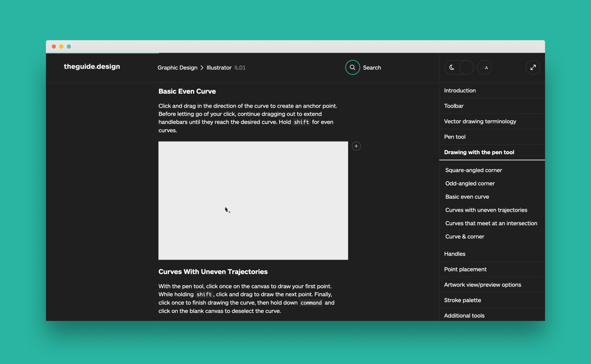
Task: Select 'Stroke palette' in the sidebar
Action: [462, 300]
